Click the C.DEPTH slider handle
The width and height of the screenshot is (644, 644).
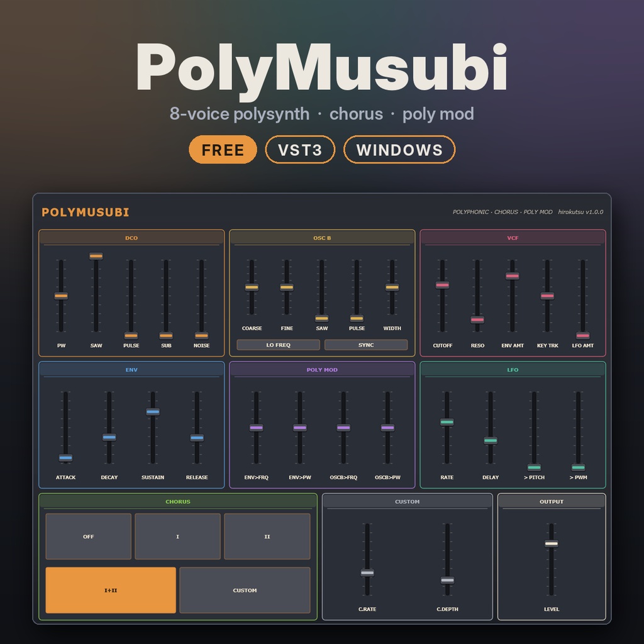click(x=447, y=580)
